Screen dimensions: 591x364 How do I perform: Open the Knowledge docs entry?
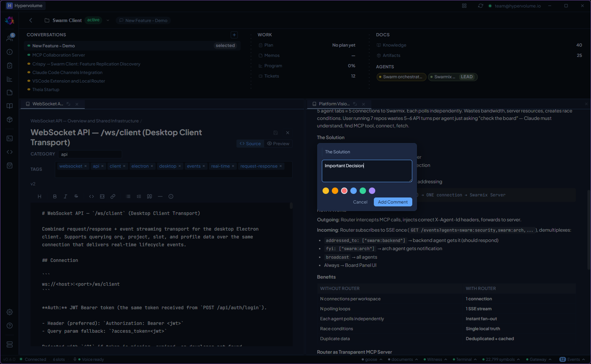(x=479, y=45)
